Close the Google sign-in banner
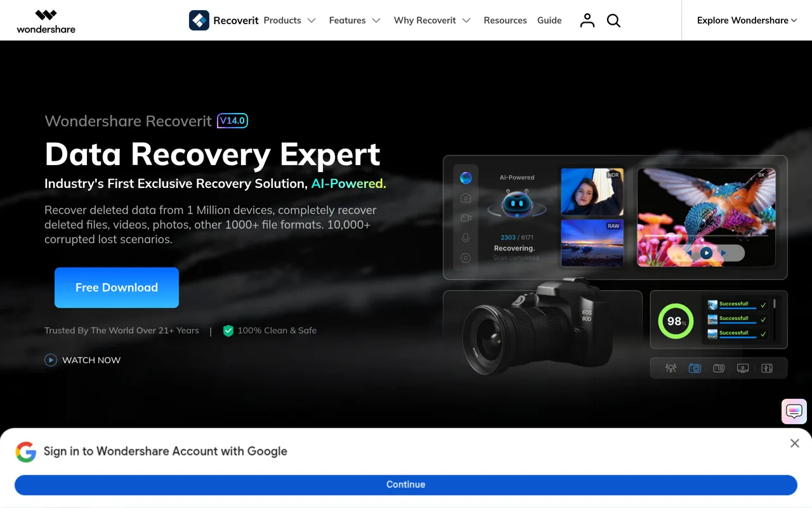The height and width of the screenshot is (508, 812). [x=795, y=443]
